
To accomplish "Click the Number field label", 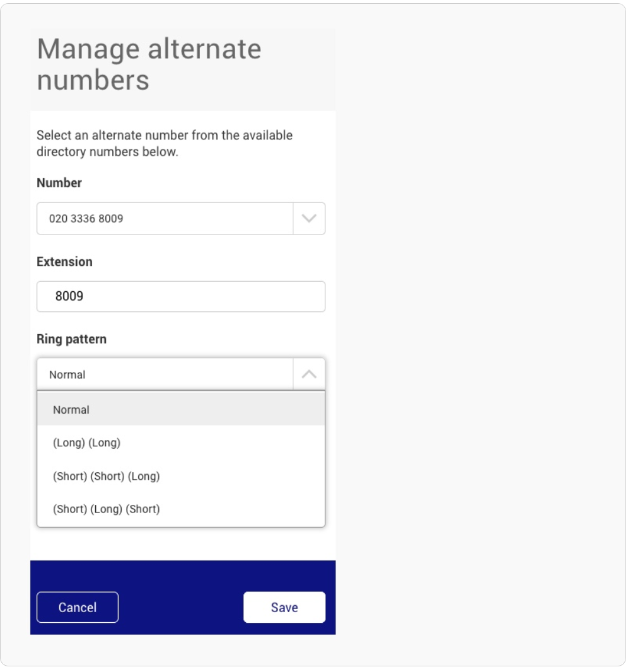I will pyautogui.click(x=59, y=183).
